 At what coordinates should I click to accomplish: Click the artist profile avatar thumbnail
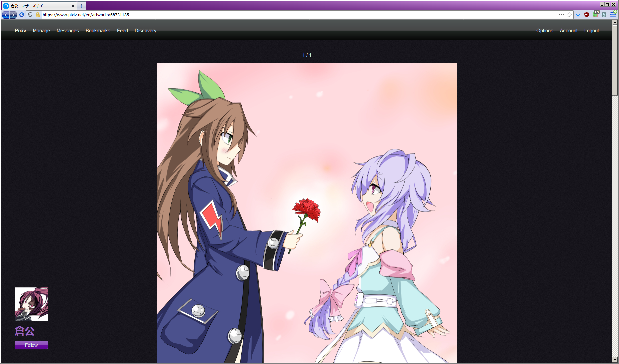click(x=31, y=304)
